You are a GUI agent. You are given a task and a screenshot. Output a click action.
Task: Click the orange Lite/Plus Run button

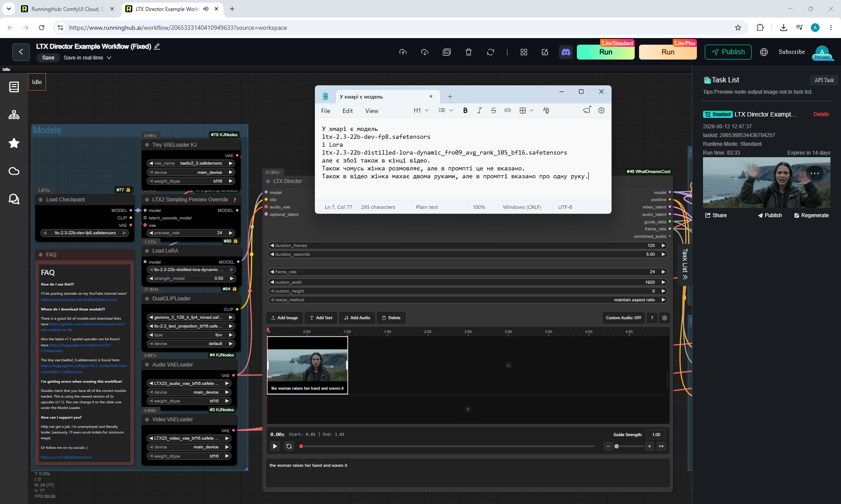[x=668, y=52]
